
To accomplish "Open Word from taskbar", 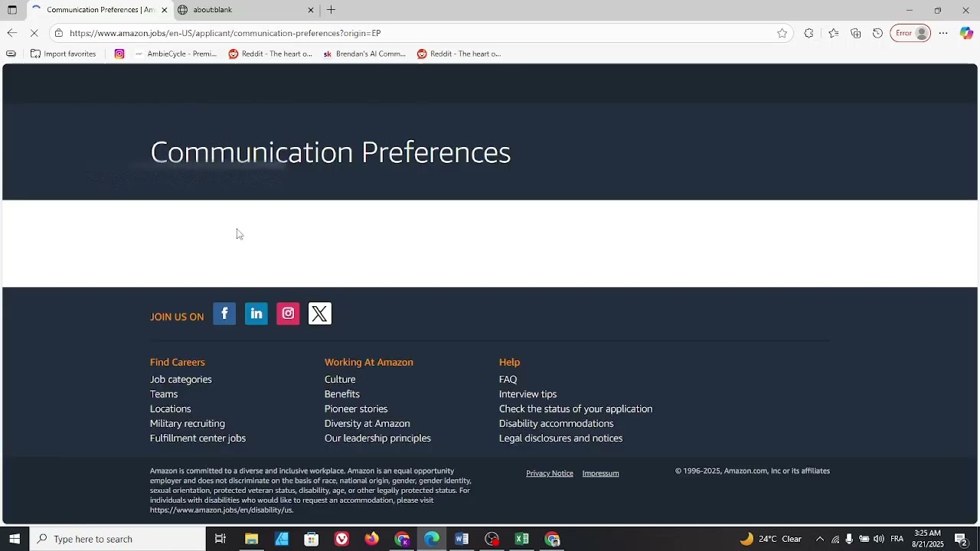I will (462, 539).
